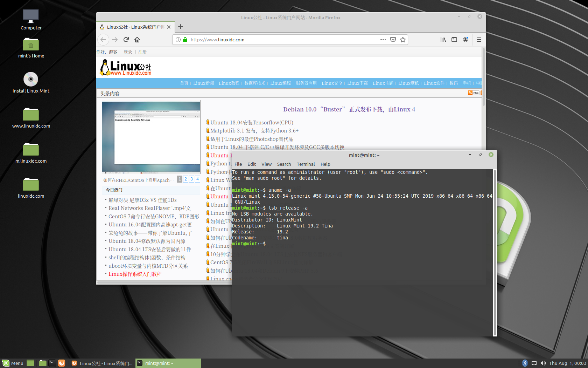This screenshot has width=588, height=368.
Task: Open the 数据库技术 nav link
Action: pyautogui.click(x=255, y=83)
